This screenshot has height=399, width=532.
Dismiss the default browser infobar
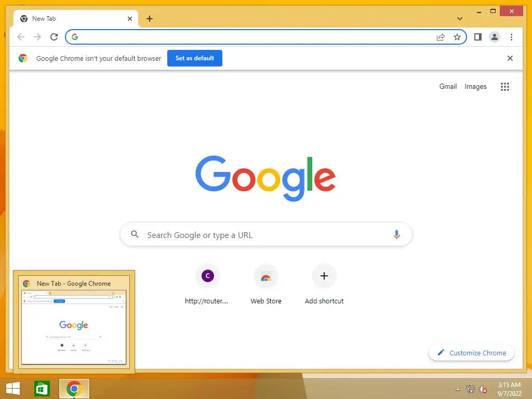click(510, 58)
